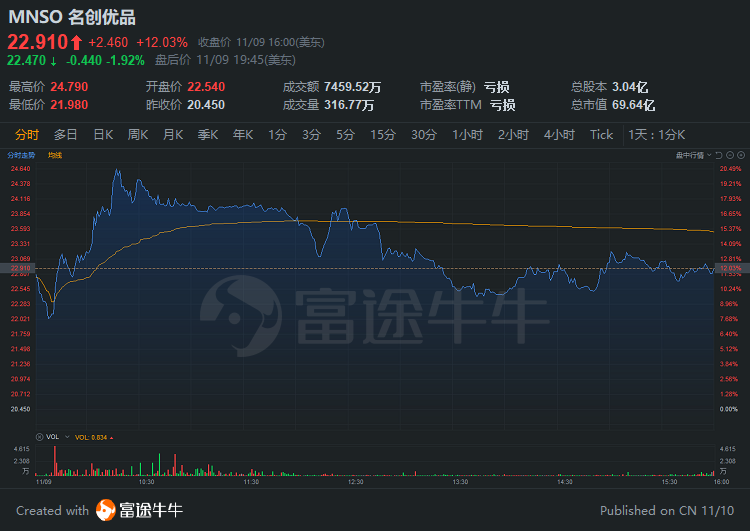Click the +12.03% change value
Screen dimensions: 750x531
click(162, 42)
